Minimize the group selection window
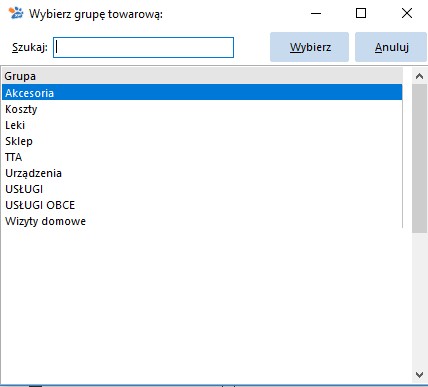 coord(316,13)
